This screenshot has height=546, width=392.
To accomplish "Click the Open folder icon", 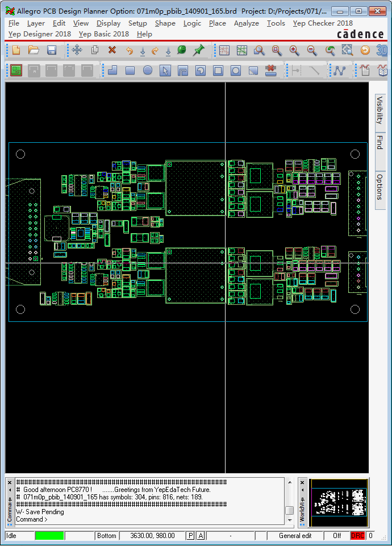I will 34,50.
